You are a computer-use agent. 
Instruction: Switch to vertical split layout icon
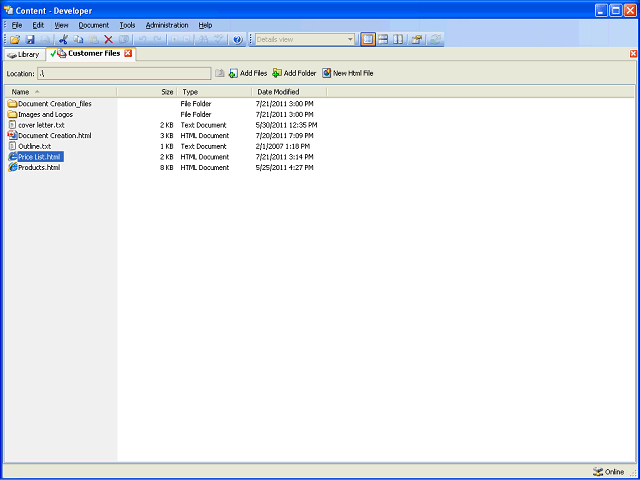point(398,40)
